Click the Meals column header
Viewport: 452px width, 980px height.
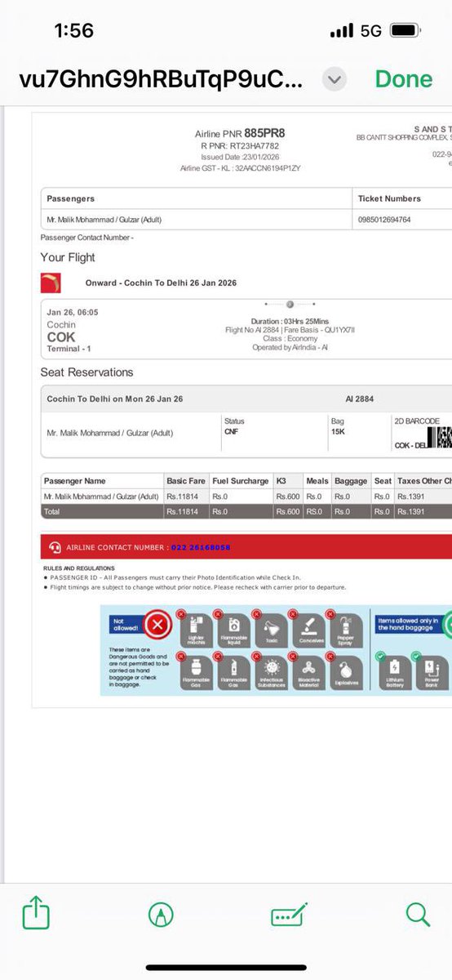click(317, 481)
